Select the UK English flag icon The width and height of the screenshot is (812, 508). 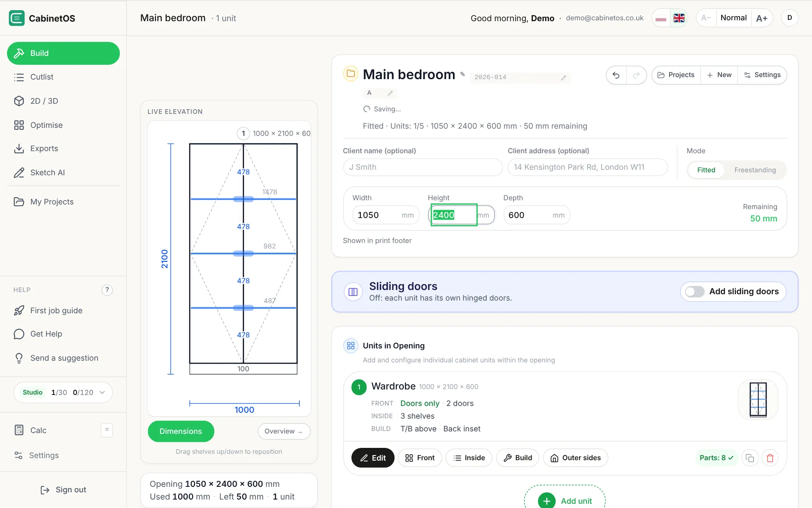click(679, 18)
